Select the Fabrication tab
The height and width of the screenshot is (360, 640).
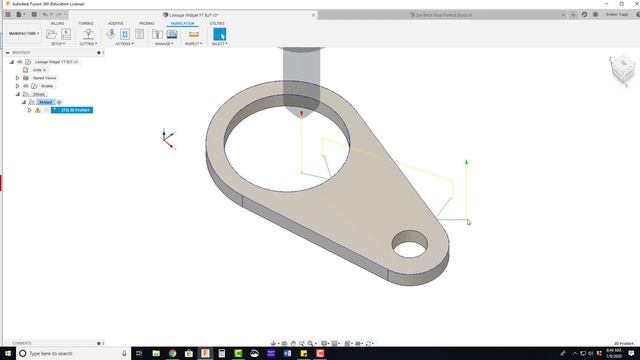click(182, 23)
